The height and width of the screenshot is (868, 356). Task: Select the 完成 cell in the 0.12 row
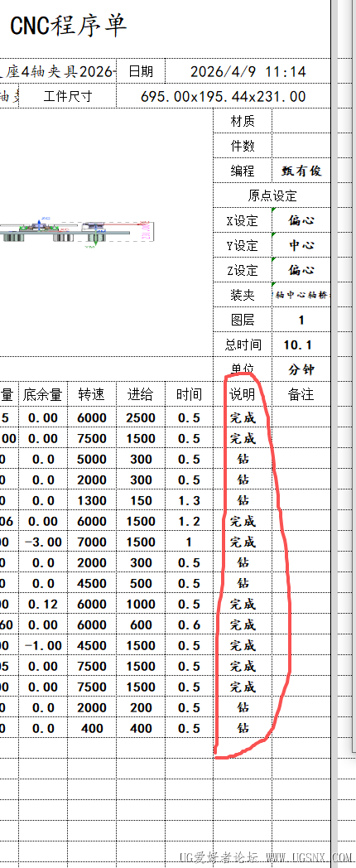click(x=243, y=604)
